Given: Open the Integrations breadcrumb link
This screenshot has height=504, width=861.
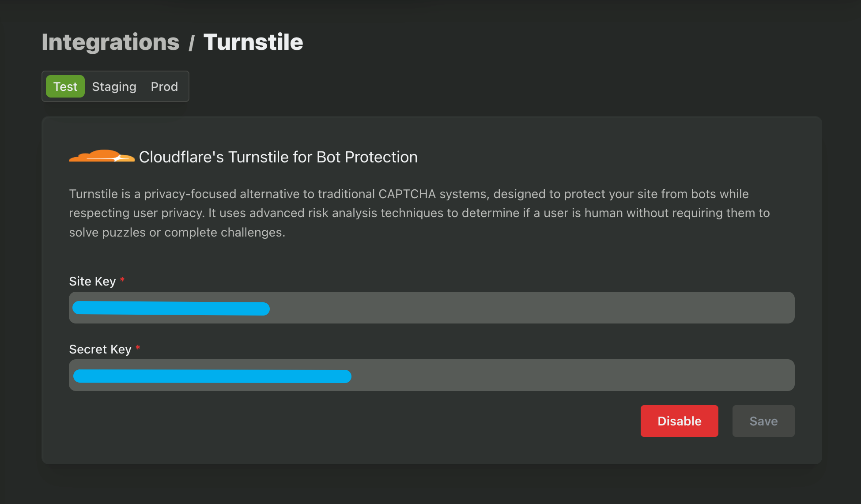Looking at the screenshot, I should (x=110, y=42).
